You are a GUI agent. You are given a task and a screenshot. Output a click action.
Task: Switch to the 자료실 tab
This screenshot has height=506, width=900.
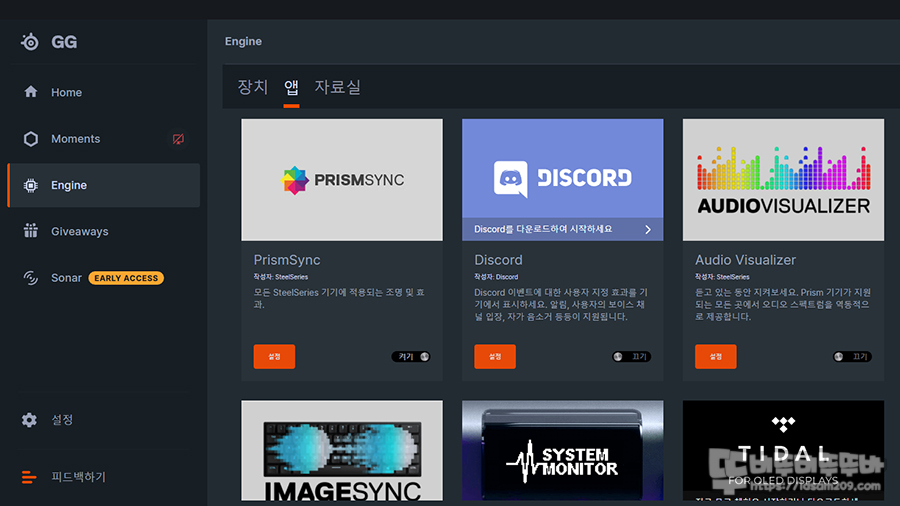[338, 87]
